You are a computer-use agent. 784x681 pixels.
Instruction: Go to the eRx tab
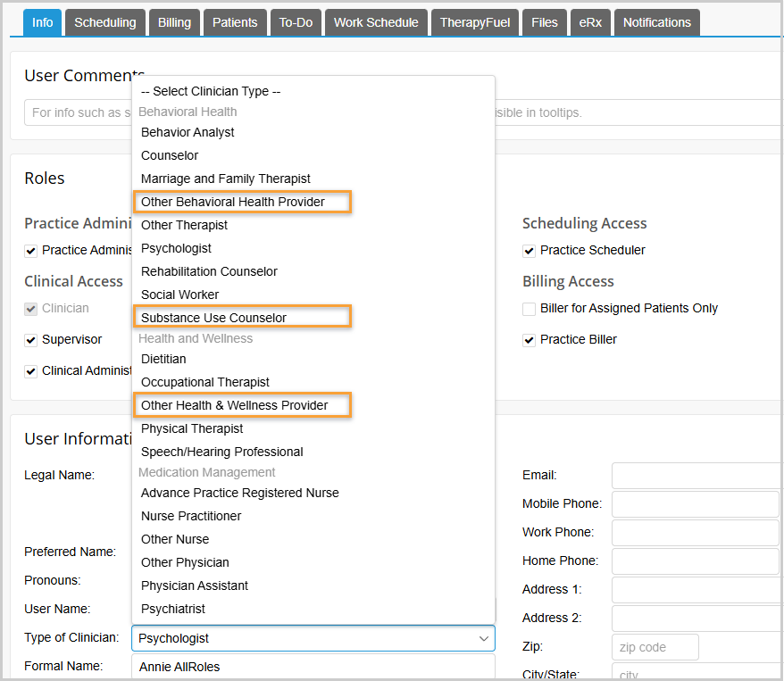(591, 22)
